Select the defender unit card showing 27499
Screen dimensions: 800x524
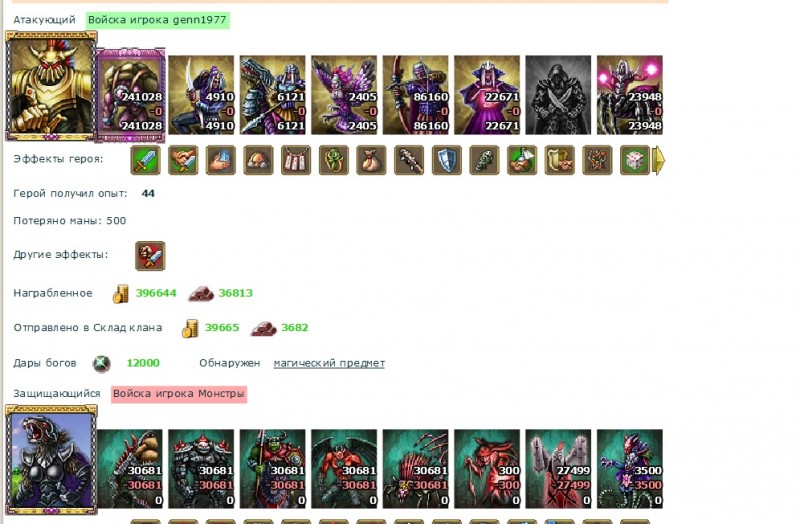pyautogui.click(x=558, y=468)
